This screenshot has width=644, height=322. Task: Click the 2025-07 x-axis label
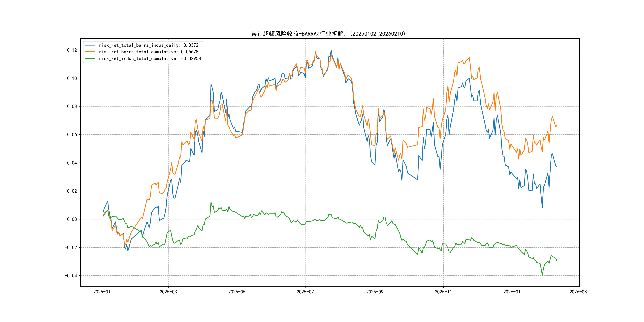pyautogui.click(x=305, y=292)
